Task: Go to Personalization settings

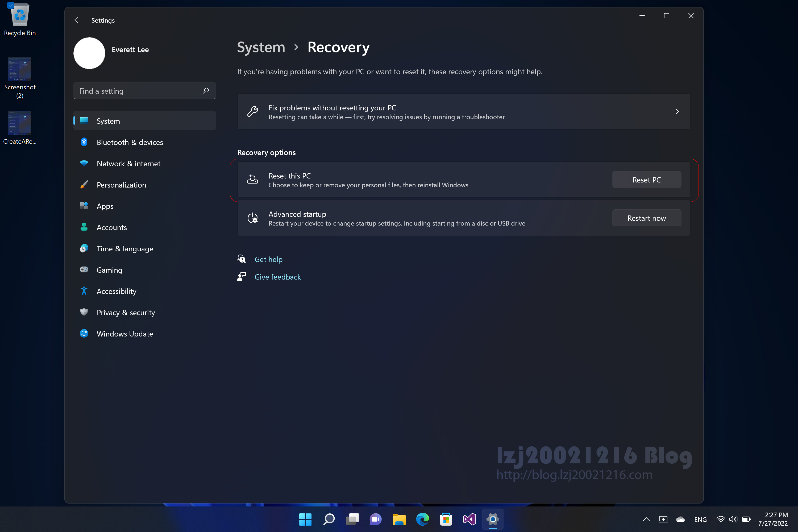Action: click(121, 185)
